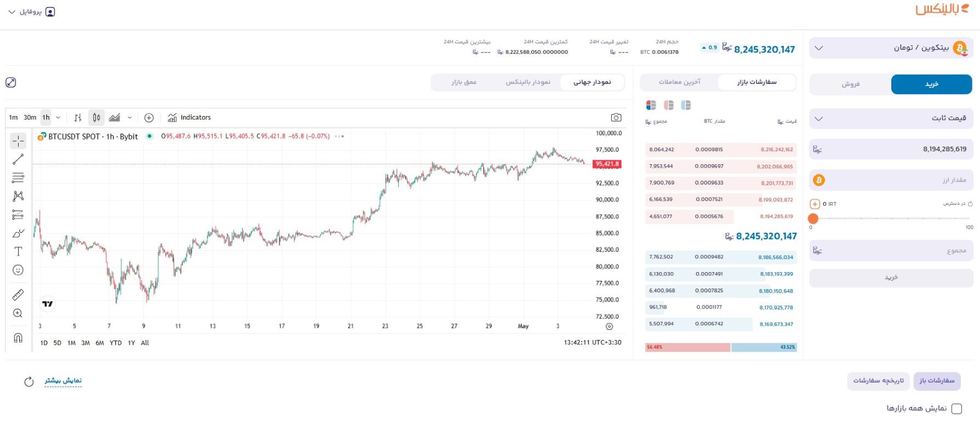Open the Fibonacci retracement tools
The width and height of the screenshot is (980, 438).
[18, 178]
